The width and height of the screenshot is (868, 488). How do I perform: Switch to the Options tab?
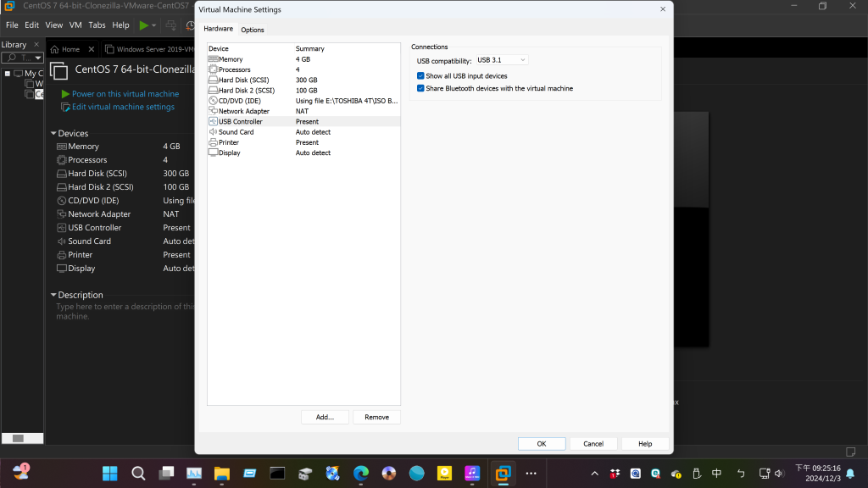[253, 30]
